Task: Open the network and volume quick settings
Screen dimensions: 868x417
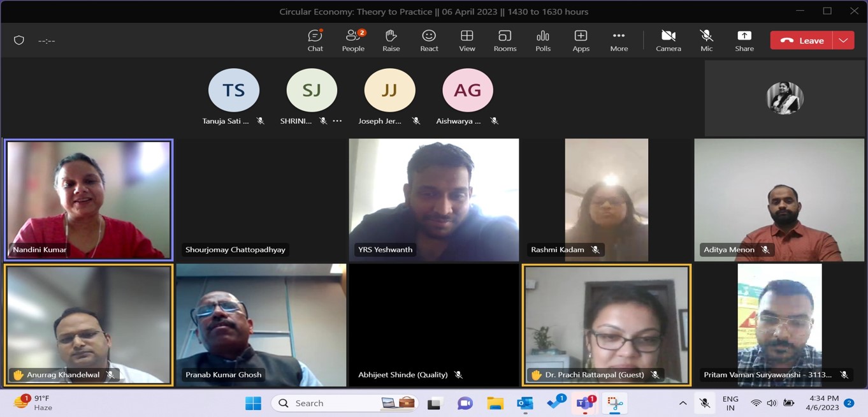Action: pos(772,403)
